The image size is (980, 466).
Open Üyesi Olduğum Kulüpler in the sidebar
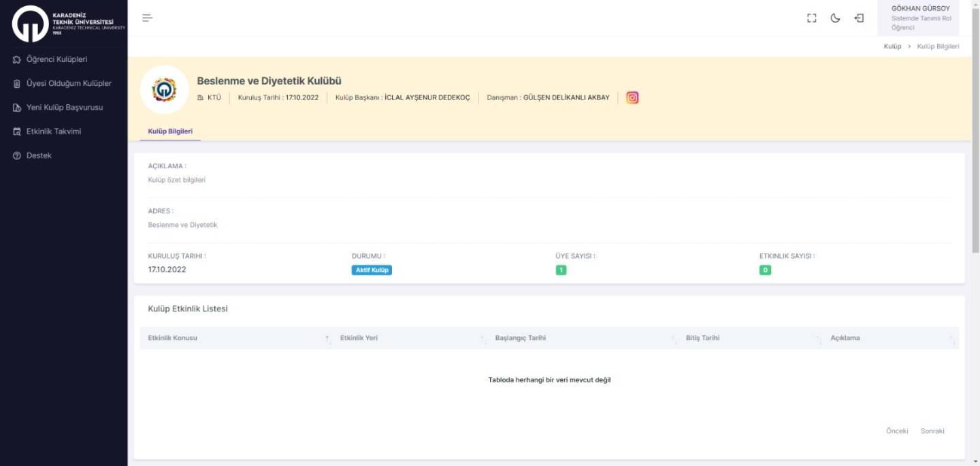coord(68,83)
